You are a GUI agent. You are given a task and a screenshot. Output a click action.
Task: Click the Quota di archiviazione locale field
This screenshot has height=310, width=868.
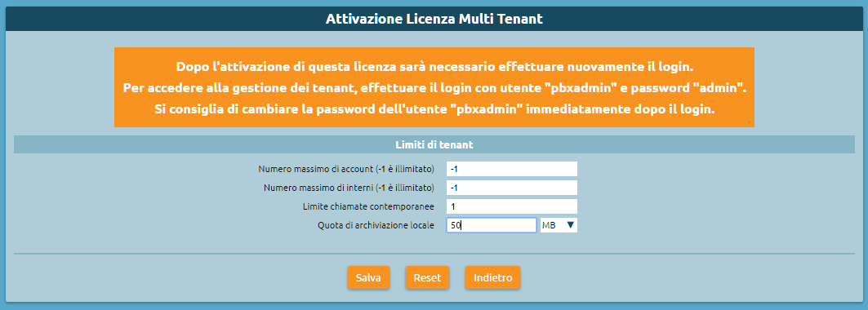[x=491, y=225]
